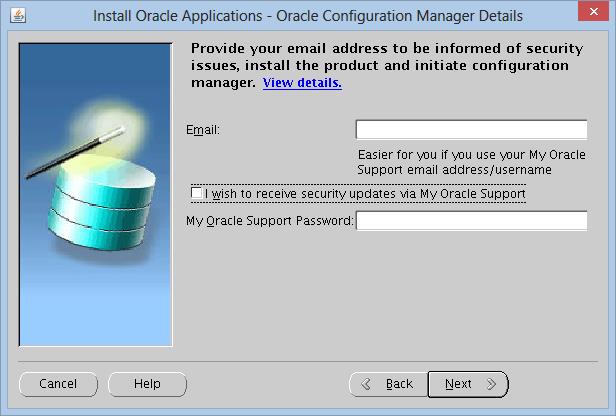The height and width of the screenshot is (416, 616).
Task: Click the 'Easier for you' hint text
Action: (471, 162)
